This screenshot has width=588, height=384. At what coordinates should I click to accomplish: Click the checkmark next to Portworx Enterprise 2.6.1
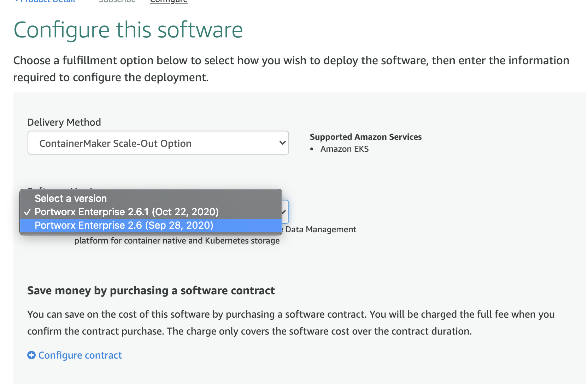[x=27, y=212]
